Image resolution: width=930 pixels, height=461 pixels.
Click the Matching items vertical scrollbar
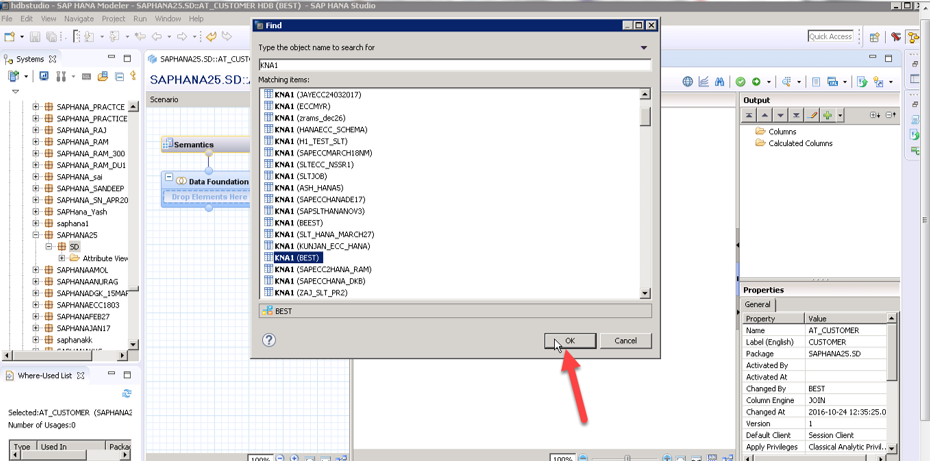(x=645, y=193)
